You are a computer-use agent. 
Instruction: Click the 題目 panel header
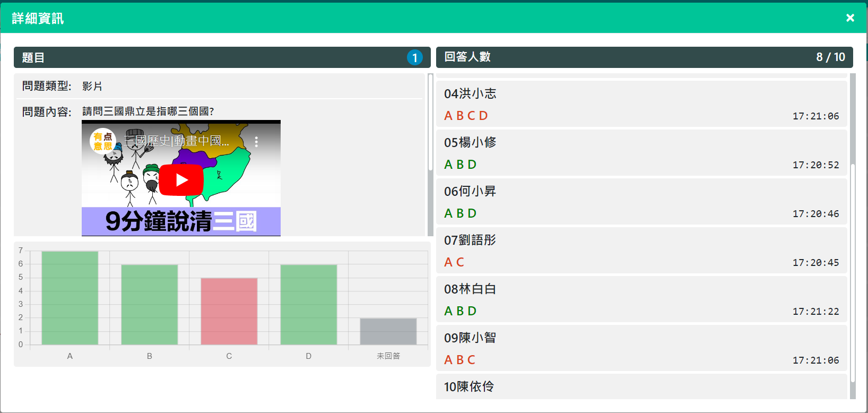coord(222,57)
